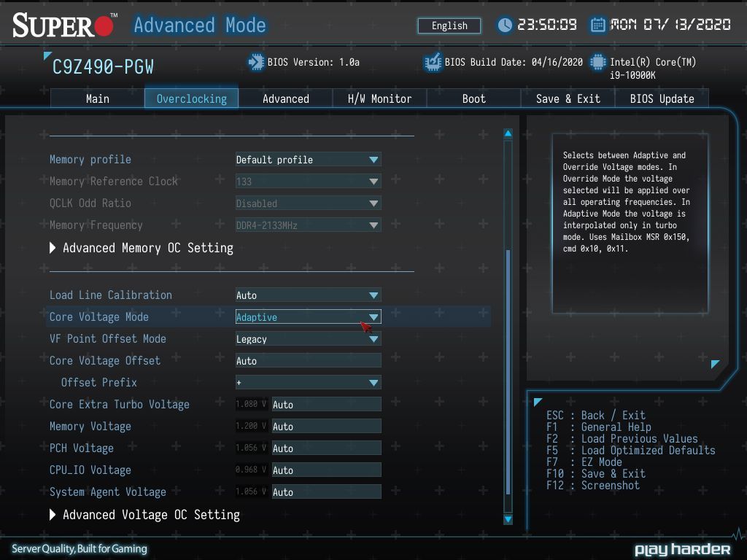Switch to the Boot tab
This screenshot has height=560, width=747.
point(473,98)
